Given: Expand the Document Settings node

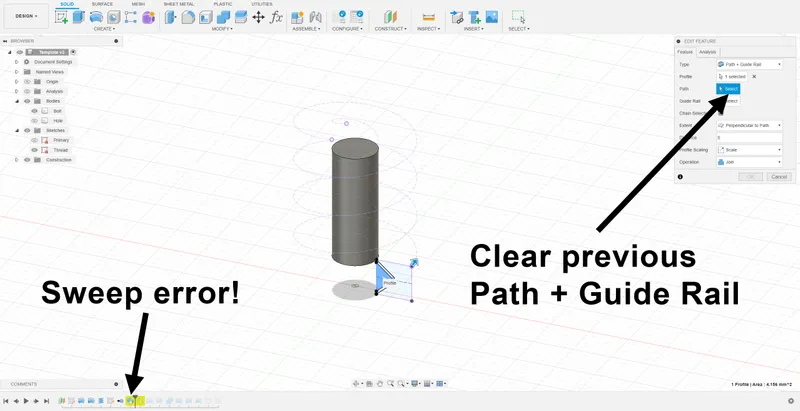Looking at the screenshot, I should point(16,62).
